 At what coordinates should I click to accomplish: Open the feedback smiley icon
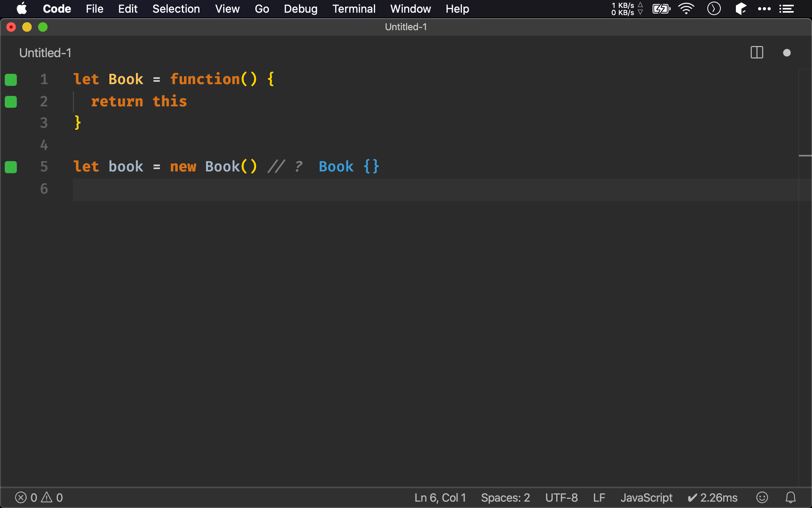coord(762,497)
